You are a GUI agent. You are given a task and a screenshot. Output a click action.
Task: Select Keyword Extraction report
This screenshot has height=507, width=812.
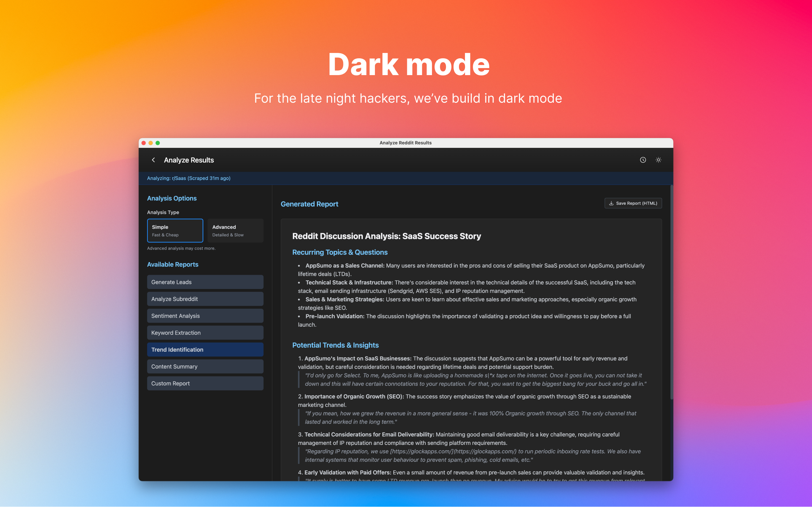(x=205, y=333)
